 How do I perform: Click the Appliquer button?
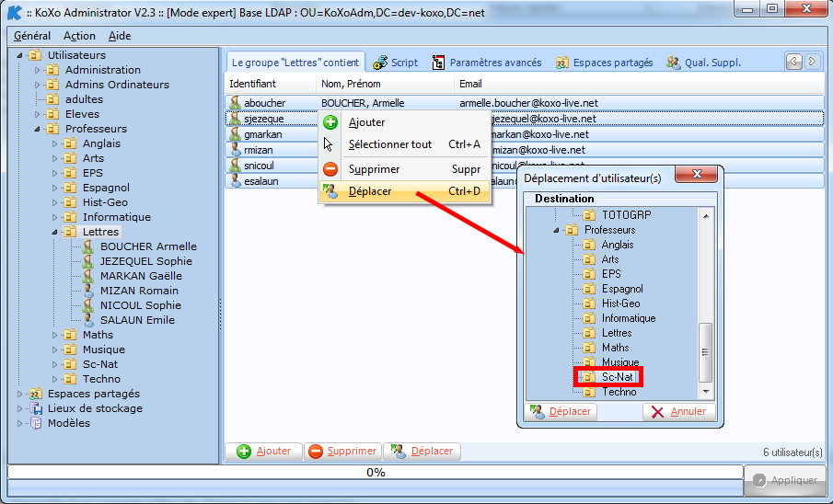click(x=784, y=480)
